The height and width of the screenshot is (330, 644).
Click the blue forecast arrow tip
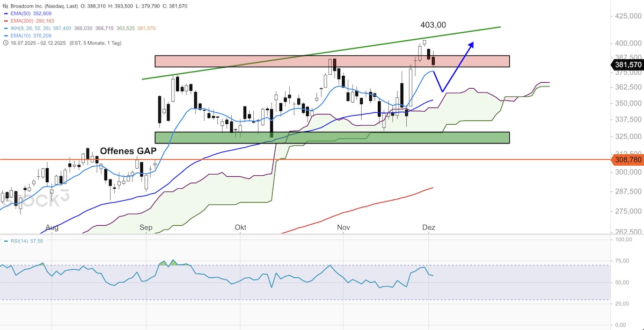point(472,43)
